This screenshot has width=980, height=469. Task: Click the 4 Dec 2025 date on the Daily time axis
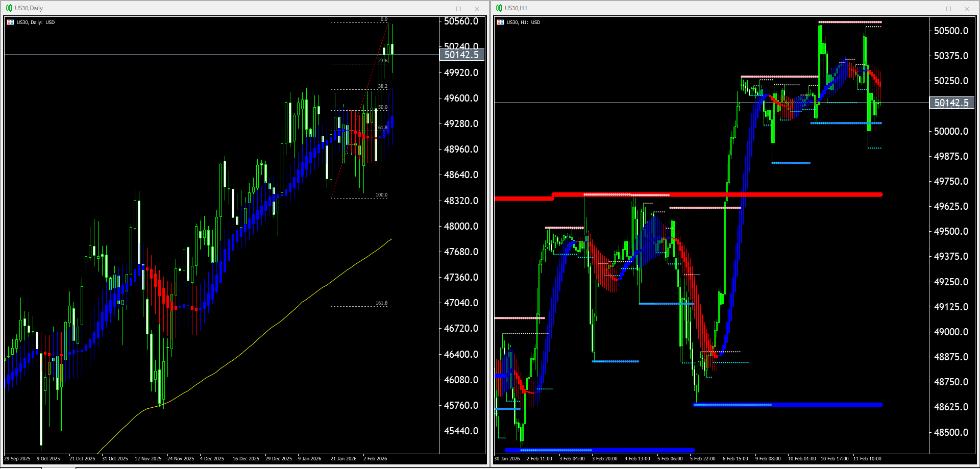pyautogui.click(x=212, y=459)
